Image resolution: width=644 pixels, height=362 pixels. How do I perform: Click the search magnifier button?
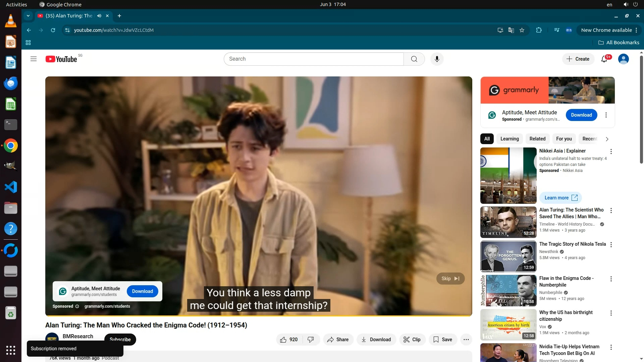[414, 59]
